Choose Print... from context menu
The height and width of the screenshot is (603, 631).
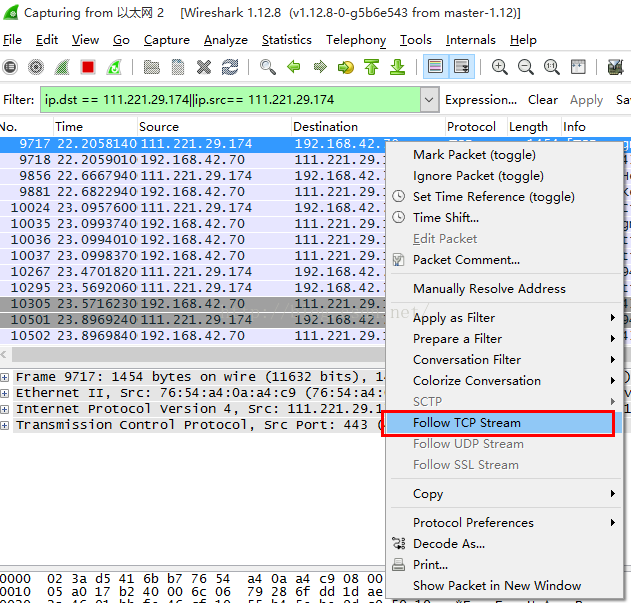point(505,564)
